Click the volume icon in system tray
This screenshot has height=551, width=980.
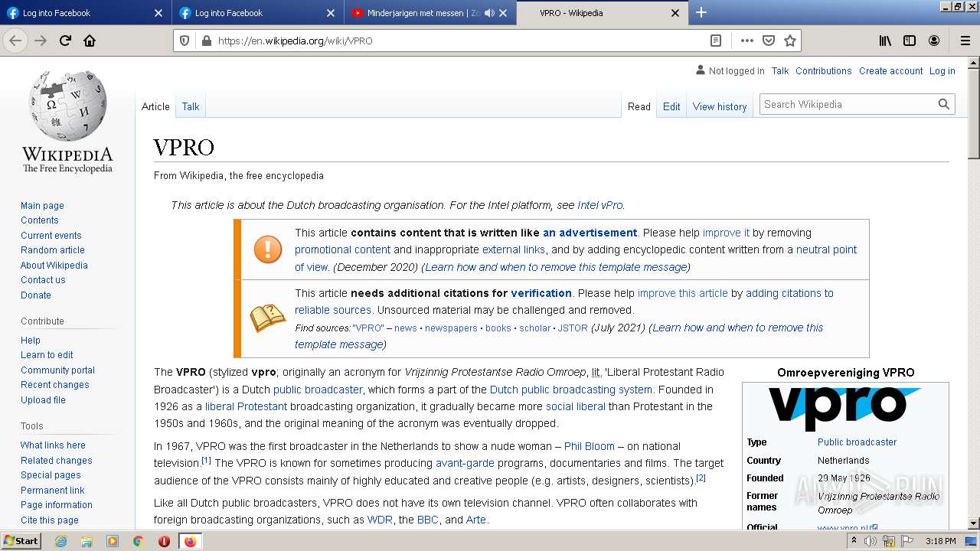point(871,541)
